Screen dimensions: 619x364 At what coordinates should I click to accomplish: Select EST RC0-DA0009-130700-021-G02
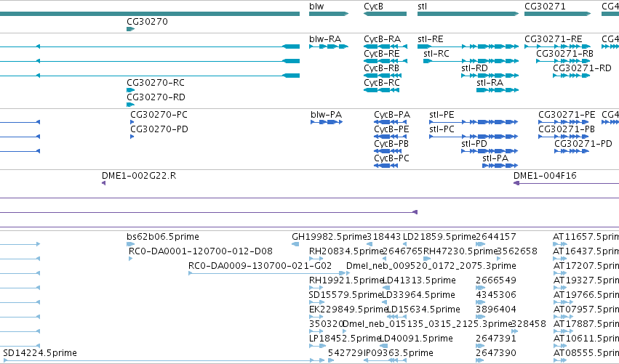pos(260,266)
